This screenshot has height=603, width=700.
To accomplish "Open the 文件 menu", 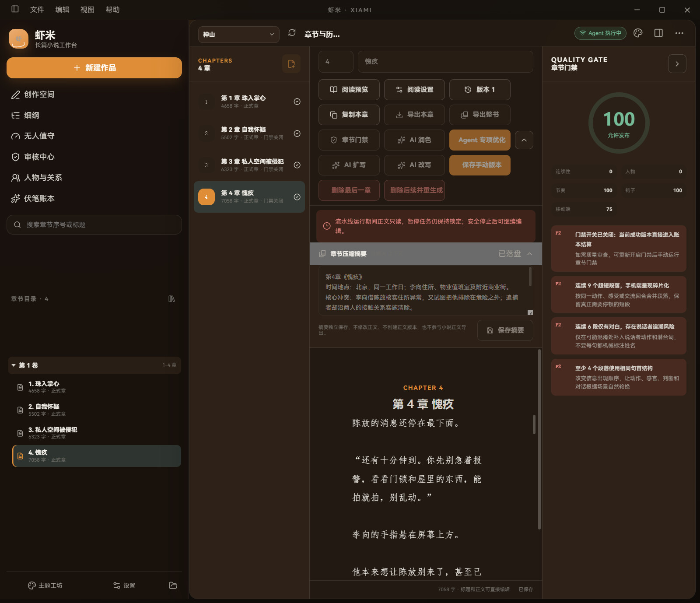I will pos(37,10).
